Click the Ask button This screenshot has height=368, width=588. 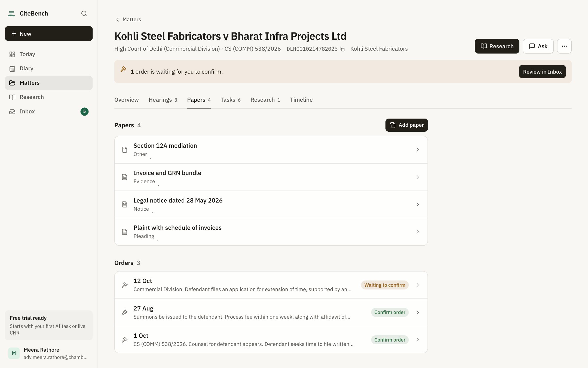[x=538, y=46]
